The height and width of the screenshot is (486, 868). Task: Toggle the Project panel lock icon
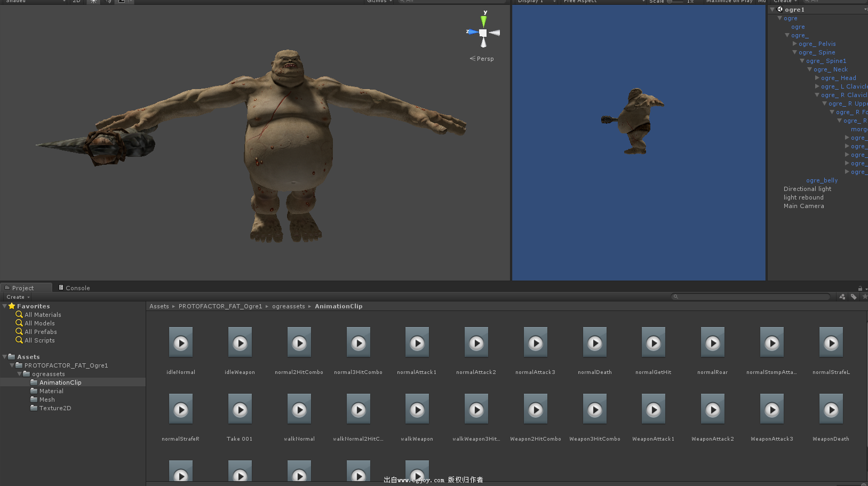[860, 288]
